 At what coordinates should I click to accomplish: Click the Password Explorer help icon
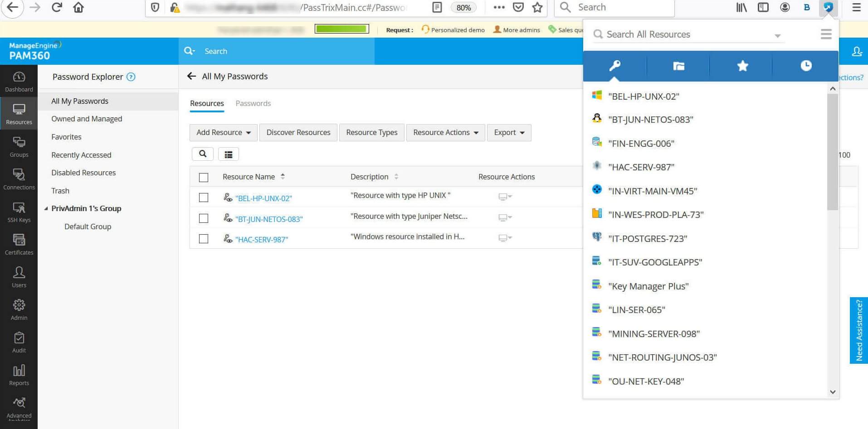point(131,77)
